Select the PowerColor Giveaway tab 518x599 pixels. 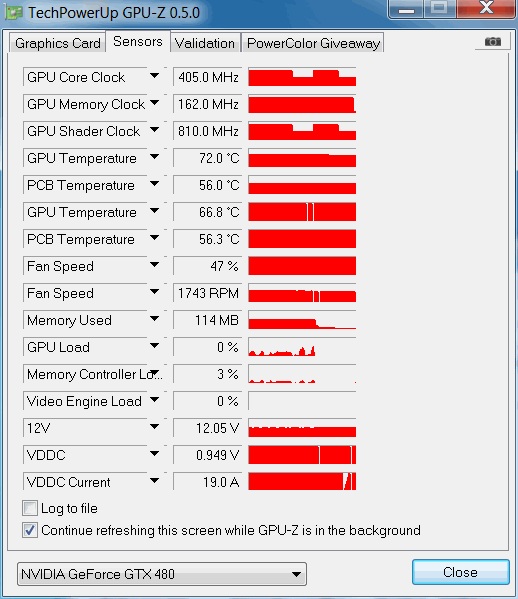(x=313, y=43)
